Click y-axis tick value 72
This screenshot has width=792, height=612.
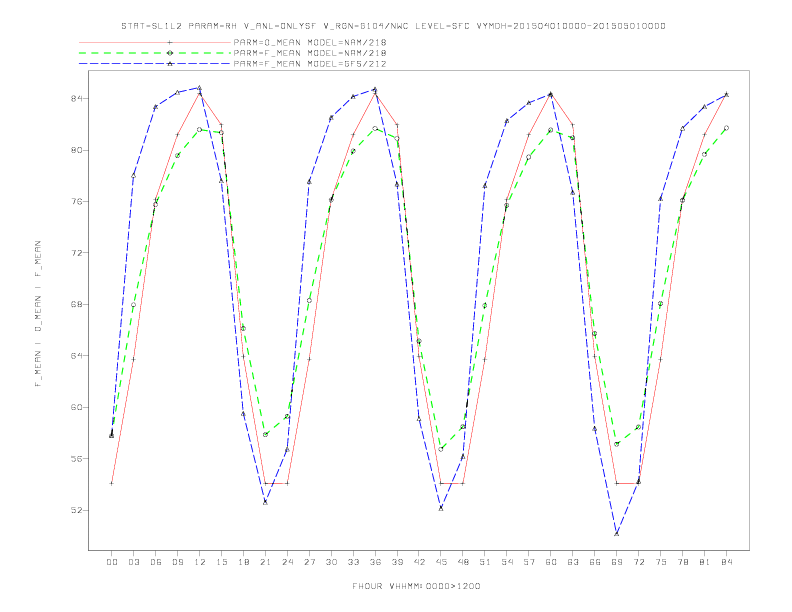(x=77, y=253)
